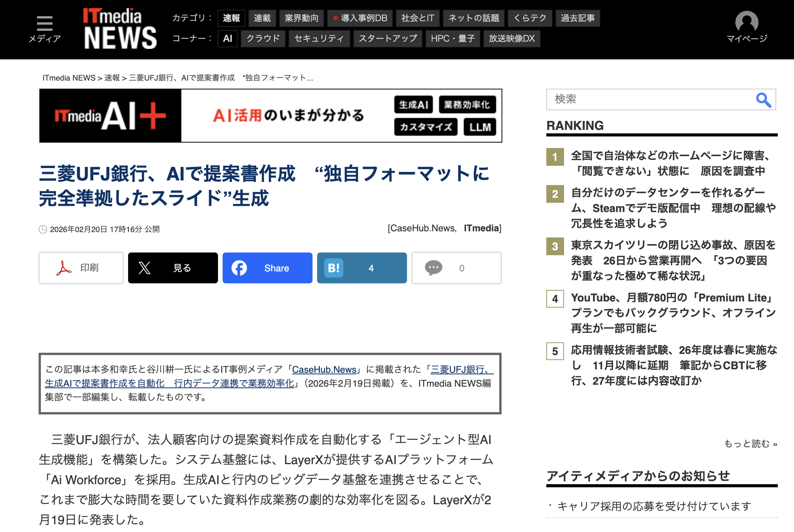Open キャリア採用の応募 notice link
The width and height of the screenshot is (794, 532).
[x=654, y=506]
